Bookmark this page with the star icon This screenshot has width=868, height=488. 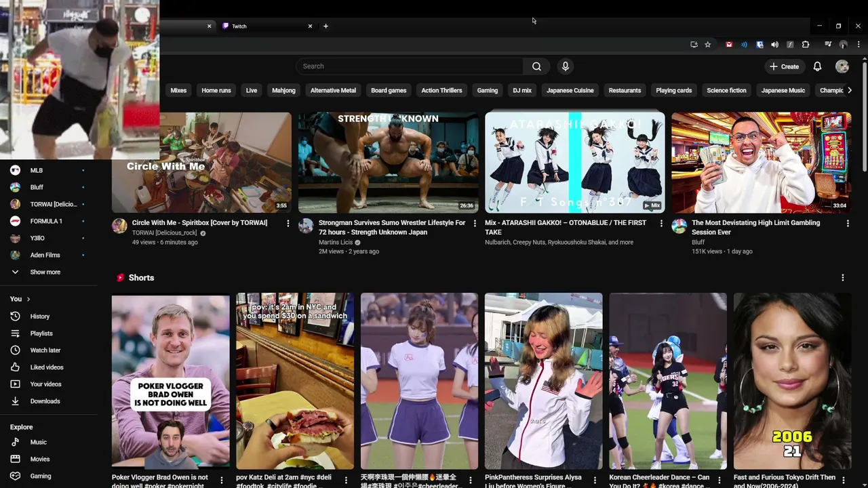tap(707, 45)
